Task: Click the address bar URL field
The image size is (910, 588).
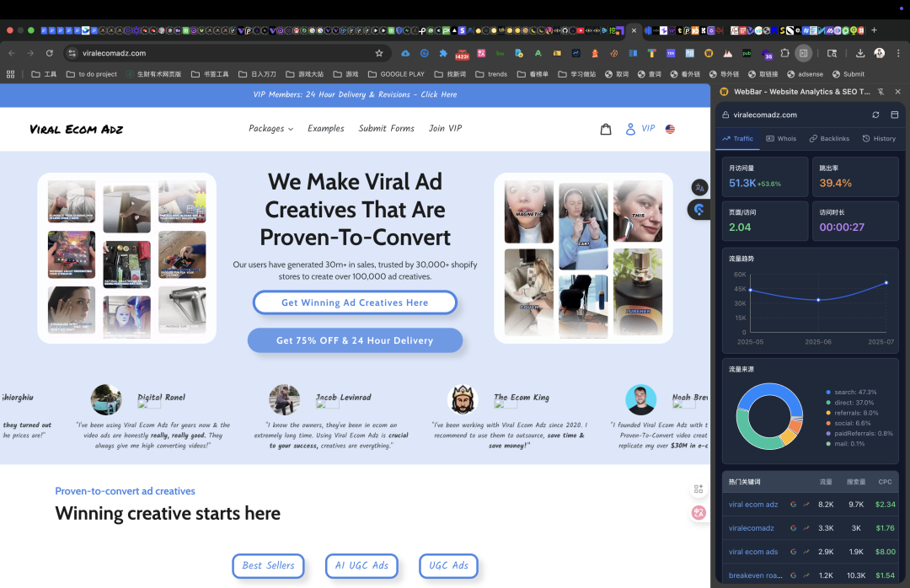Action: pyautogui.click(x=227, y=53)
